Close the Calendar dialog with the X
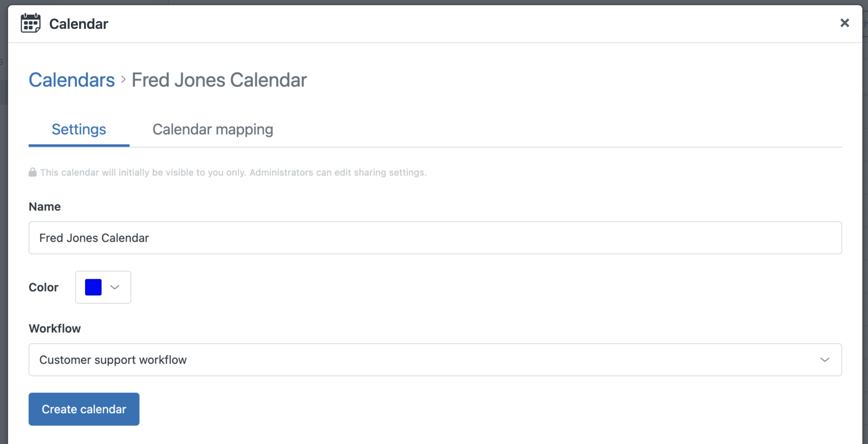Viewport: 868px width, 444px height. tap(845, 23)
